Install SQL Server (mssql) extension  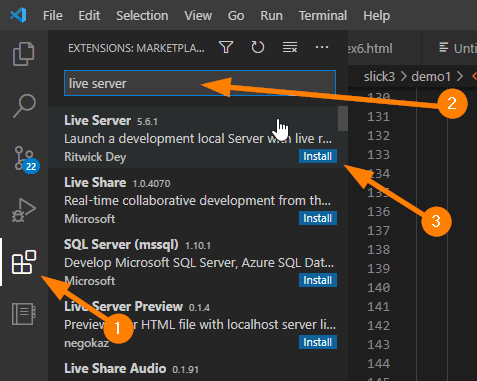[x=318, y=280]
